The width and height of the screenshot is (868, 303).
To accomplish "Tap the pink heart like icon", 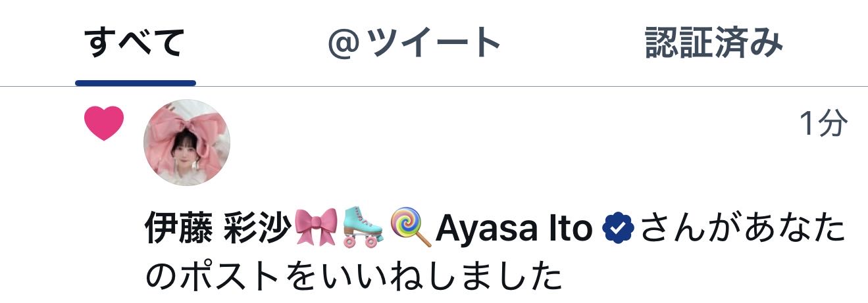I will (105, 124).
